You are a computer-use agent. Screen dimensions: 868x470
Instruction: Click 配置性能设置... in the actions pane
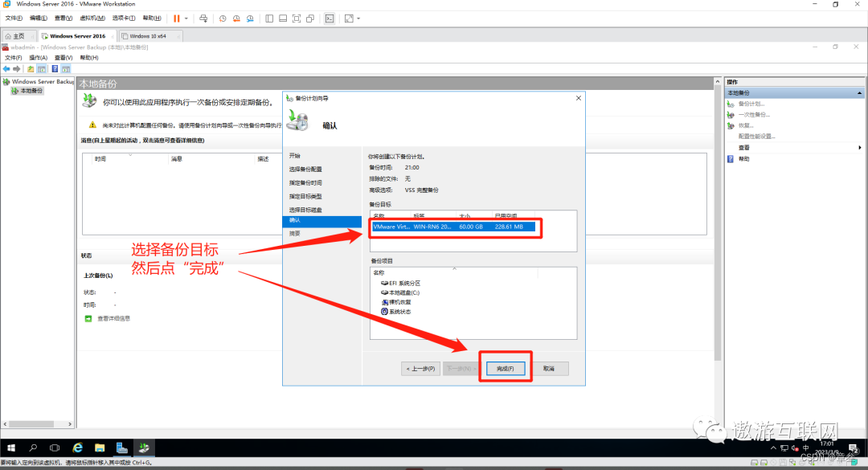757,137
